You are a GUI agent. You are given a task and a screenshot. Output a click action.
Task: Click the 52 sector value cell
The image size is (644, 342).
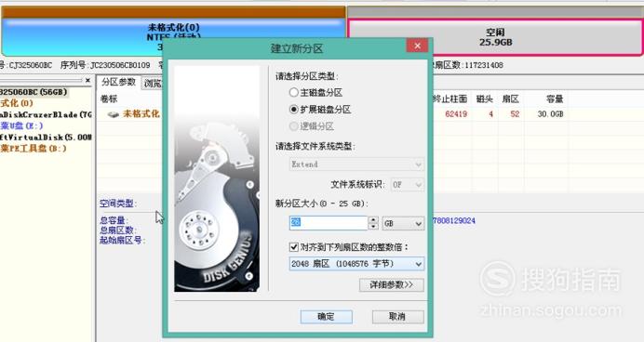(515, 114)
